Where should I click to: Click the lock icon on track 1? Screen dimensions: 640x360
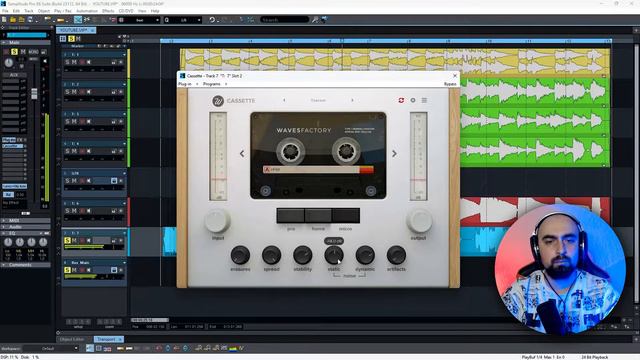pyautogui.click(x=114, y=62)
